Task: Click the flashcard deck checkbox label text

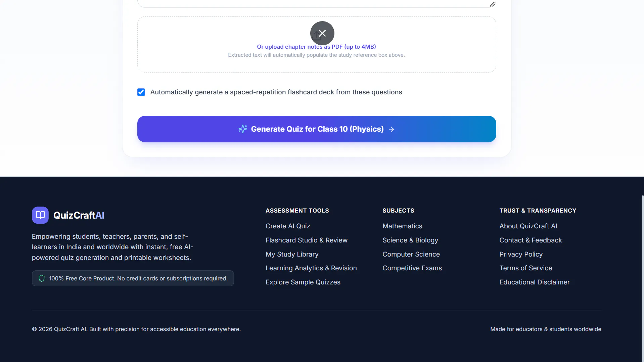Action: [276, 92]
